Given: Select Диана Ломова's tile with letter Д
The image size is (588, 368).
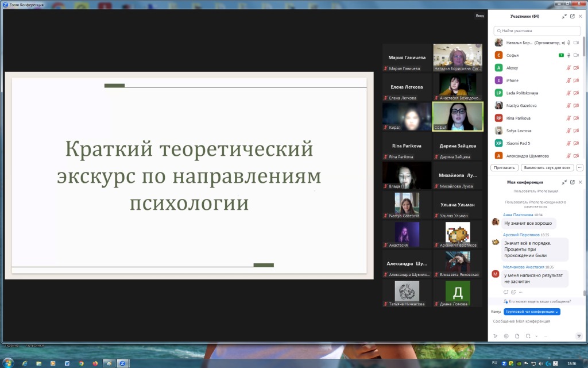Looking at the screenshot, I should (x=458, y=293).
